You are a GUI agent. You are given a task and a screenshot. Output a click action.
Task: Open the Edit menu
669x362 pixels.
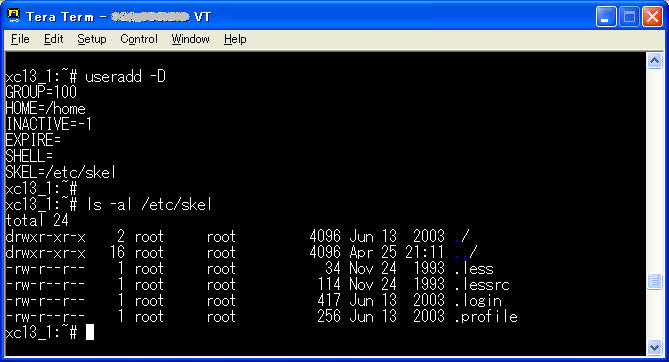point(53,39)
